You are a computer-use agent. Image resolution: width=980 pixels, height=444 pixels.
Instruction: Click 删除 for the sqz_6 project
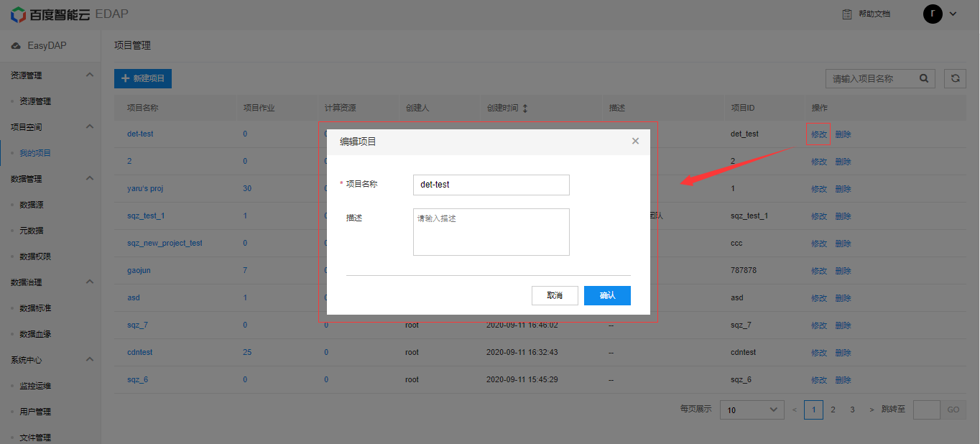pyautogui.click(x=843, y=380)
